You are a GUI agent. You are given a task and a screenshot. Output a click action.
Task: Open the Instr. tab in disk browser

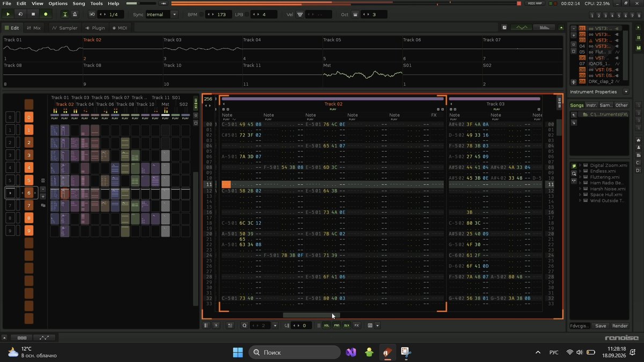591,105
